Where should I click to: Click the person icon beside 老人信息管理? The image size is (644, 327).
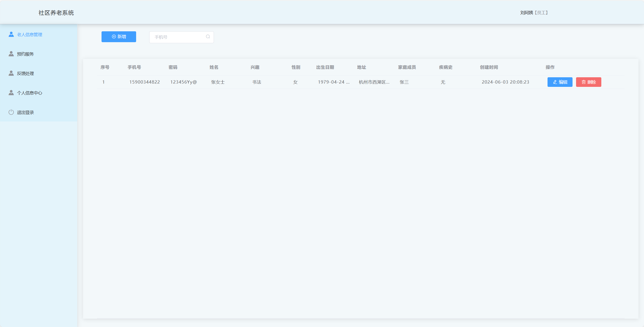click(11, 34)
